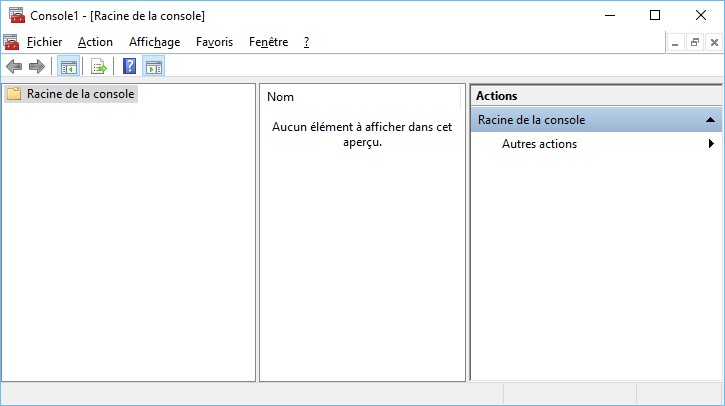Go back with the left arrow toolbar icon

pyautogui.click(x=14, y=67)
